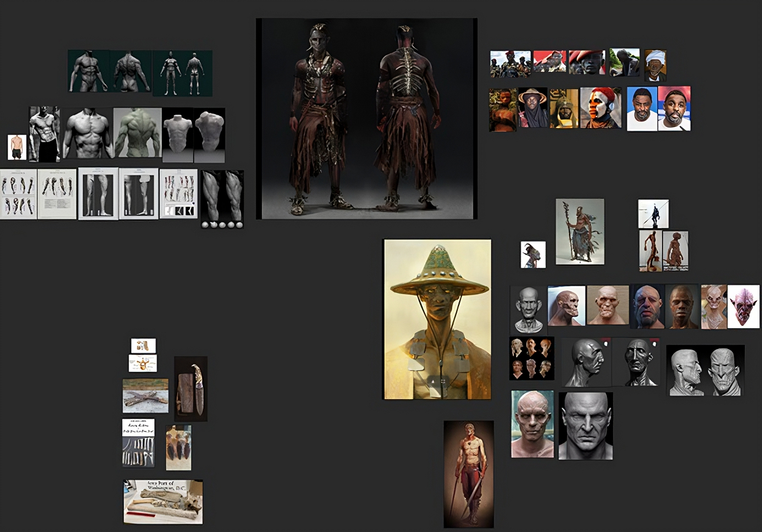Select the white and orange painted face photo
Screen dimensions: 762x532
[601, 107]
